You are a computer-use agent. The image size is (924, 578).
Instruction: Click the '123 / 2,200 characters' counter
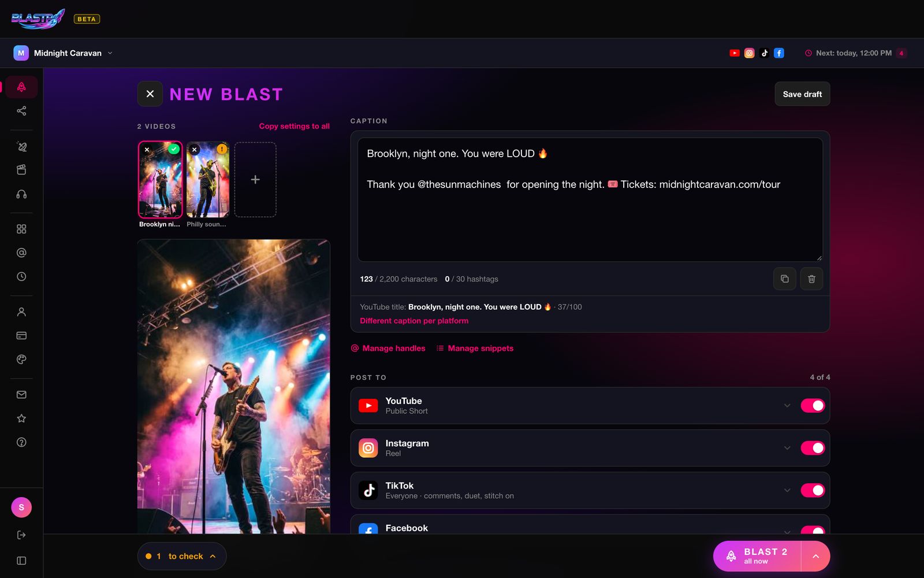(398, 279)
